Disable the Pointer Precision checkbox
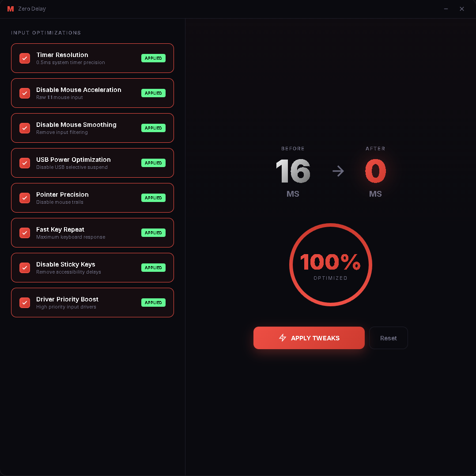 (25, 198)
